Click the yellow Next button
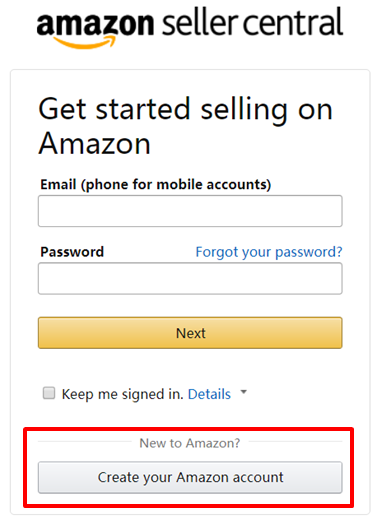The image size is (377, 524). click(x=190, y=333)
